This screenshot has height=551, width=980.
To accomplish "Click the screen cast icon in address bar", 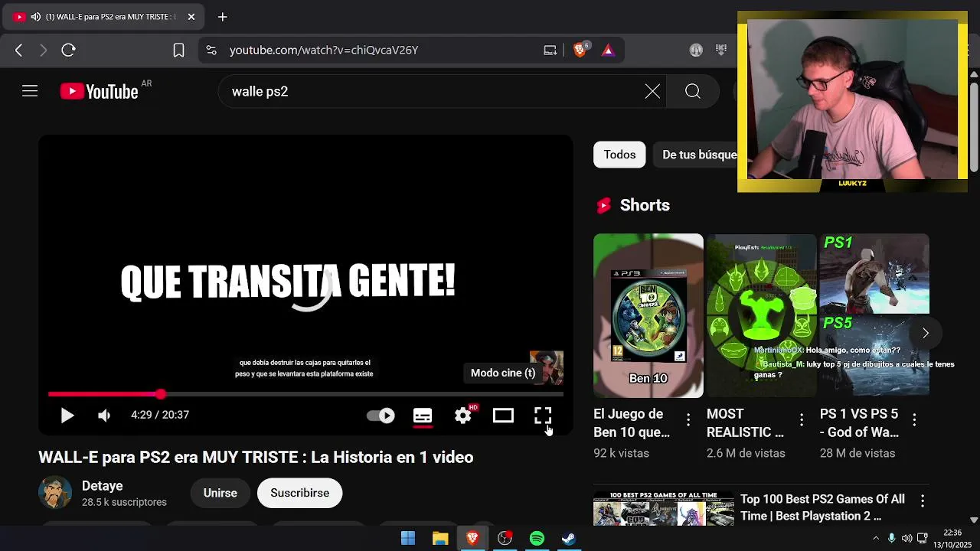I will click(550, 50).
